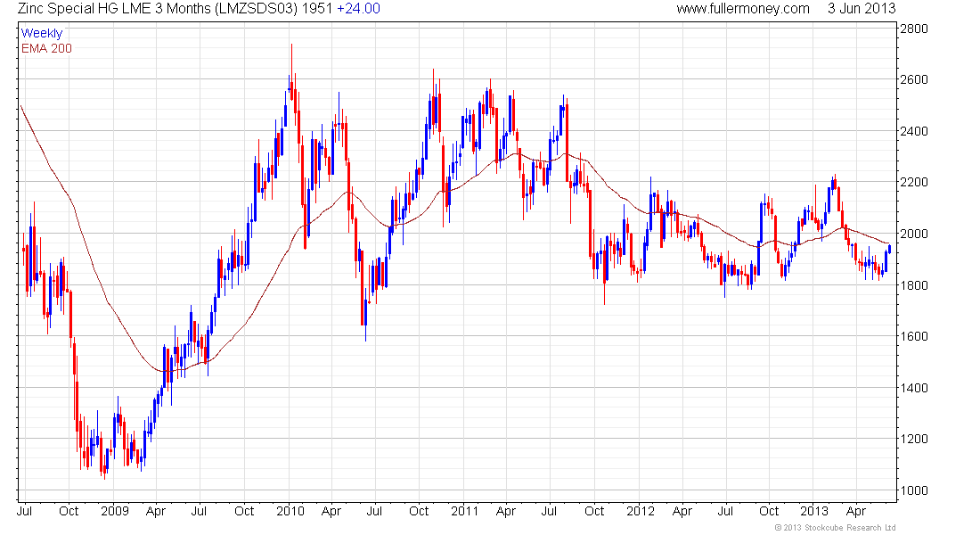Click the '1000' y-axis label
Screen dimensions: 980x535
tap(913, 490)
